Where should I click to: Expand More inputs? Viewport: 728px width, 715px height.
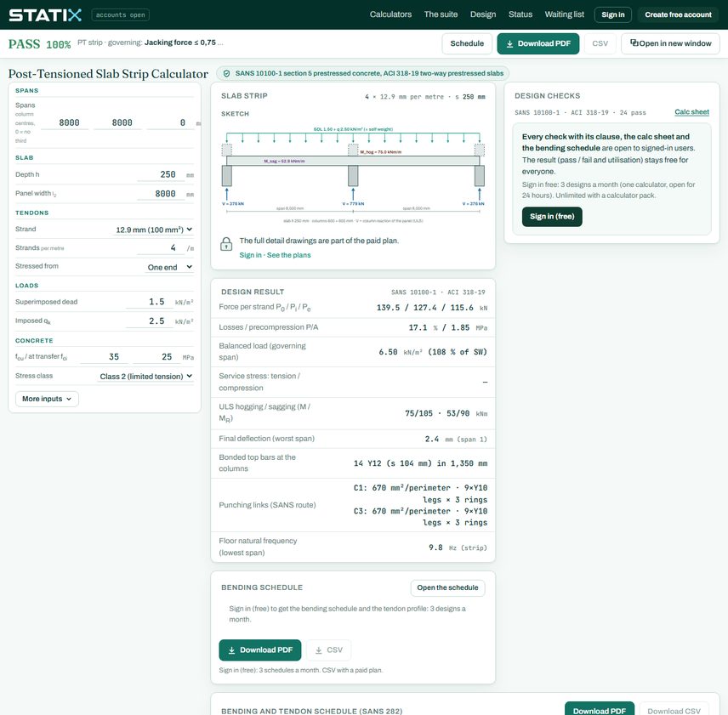point(47,399)
